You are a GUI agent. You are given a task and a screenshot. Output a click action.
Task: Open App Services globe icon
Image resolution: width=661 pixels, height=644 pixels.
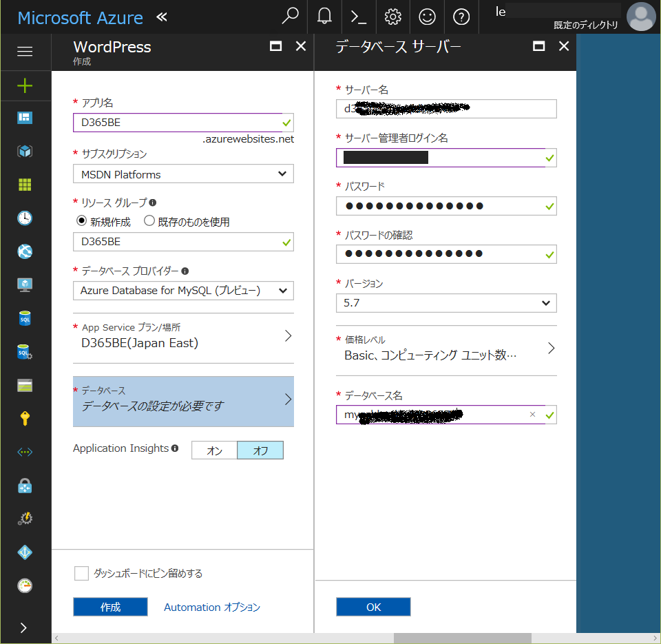(x=25, y=251)
